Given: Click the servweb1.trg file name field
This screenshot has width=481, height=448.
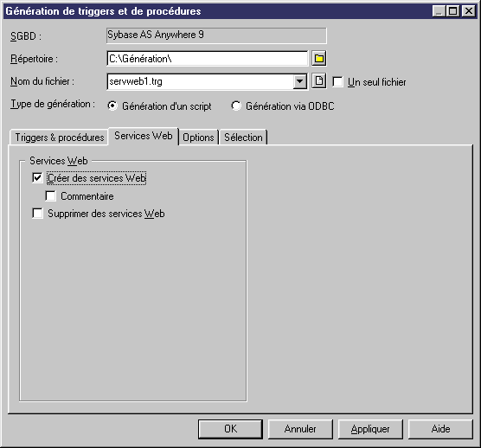Looking at the screenshot, I should coord(200,81).
